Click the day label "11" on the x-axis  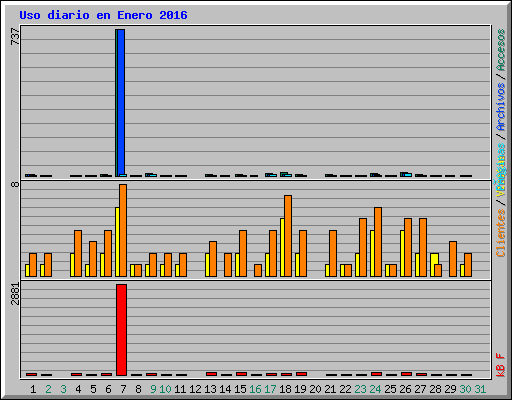(x=180, y=389)
